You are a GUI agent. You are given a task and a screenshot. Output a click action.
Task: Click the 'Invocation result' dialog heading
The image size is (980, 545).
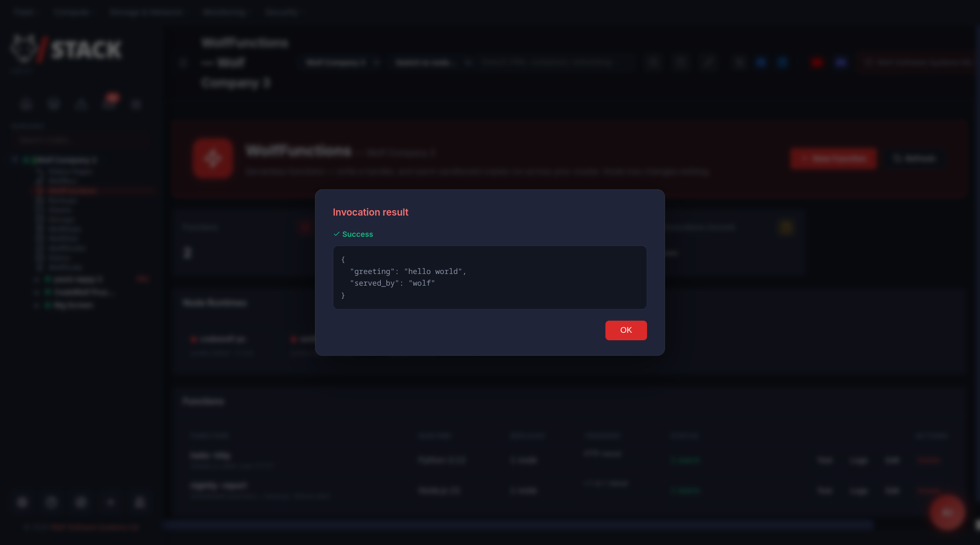pyautogui.click(x=370, y=212)
